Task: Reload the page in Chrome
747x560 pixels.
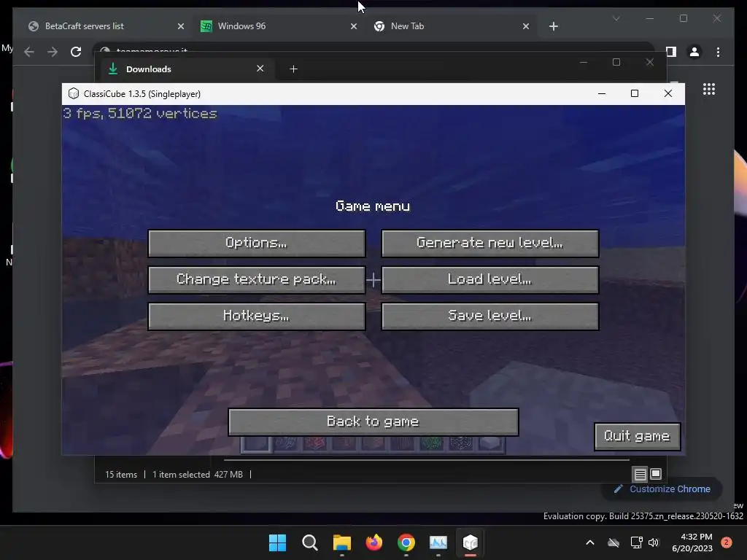Action: click(x=76, y=52)
